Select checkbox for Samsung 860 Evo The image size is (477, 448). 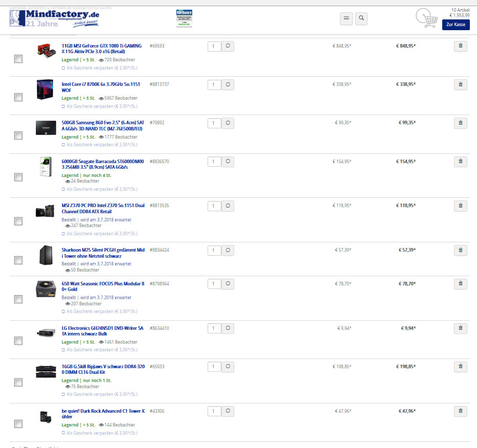18,136
